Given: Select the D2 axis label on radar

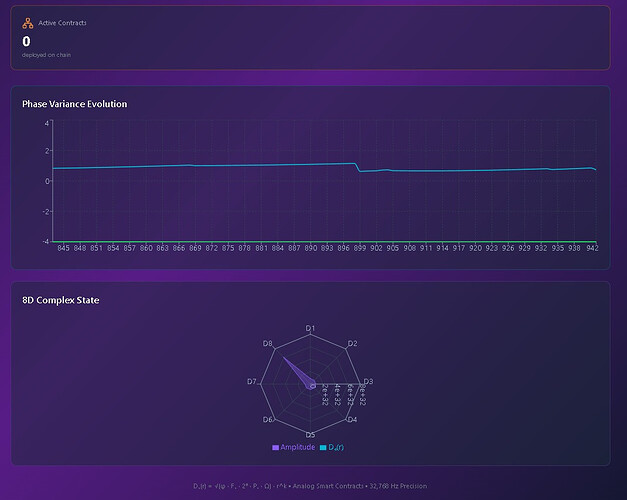Looking at the screenshot, I should (x=352, y=344).
